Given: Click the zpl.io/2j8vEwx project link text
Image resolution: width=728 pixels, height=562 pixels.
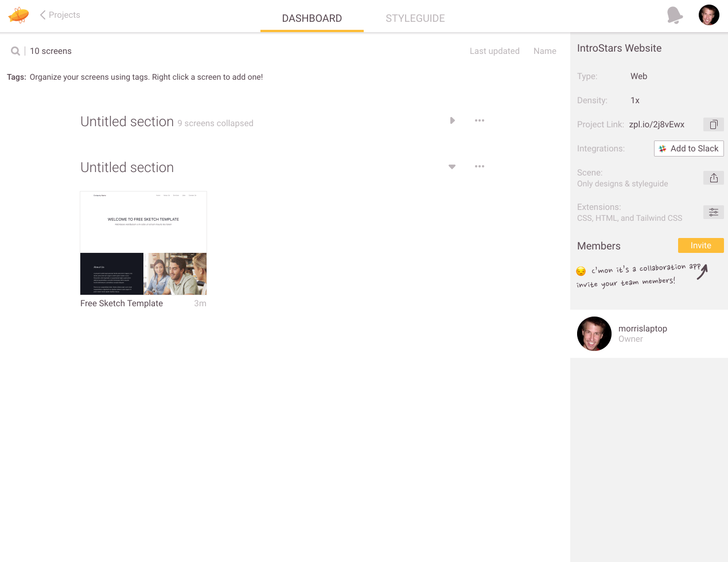Looking at the screenshot, I should pyautogui.click(x=657, y=124).
